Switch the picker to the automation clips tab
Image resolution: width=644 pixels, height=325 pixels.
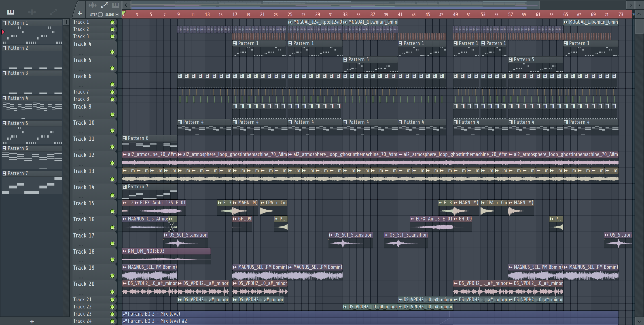(53, 12)
